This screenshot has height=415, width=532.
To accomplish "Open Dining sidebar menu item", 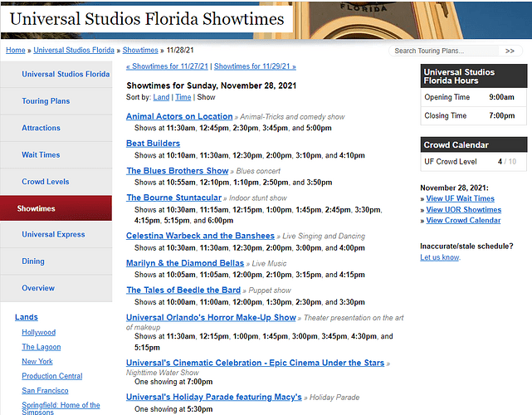I will [x=33, y=261].
